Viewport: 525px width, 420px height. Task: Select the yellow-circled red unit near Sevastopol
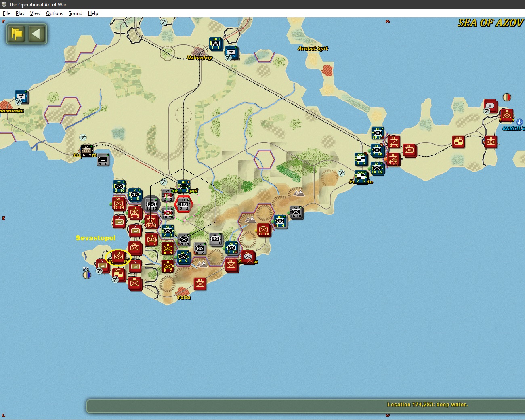pos(118,256)
